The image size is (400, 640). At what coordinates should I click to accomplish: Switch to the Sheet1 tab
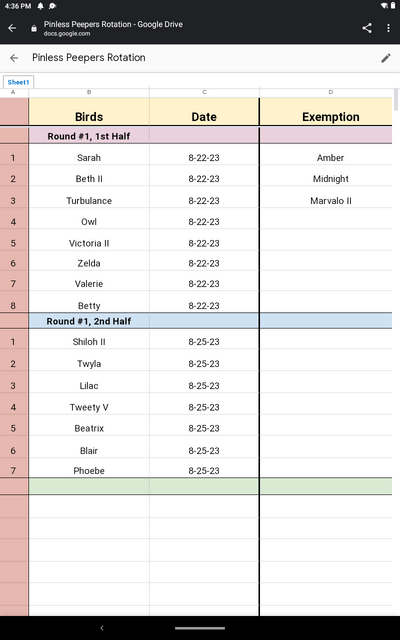(x=18, y=82)
